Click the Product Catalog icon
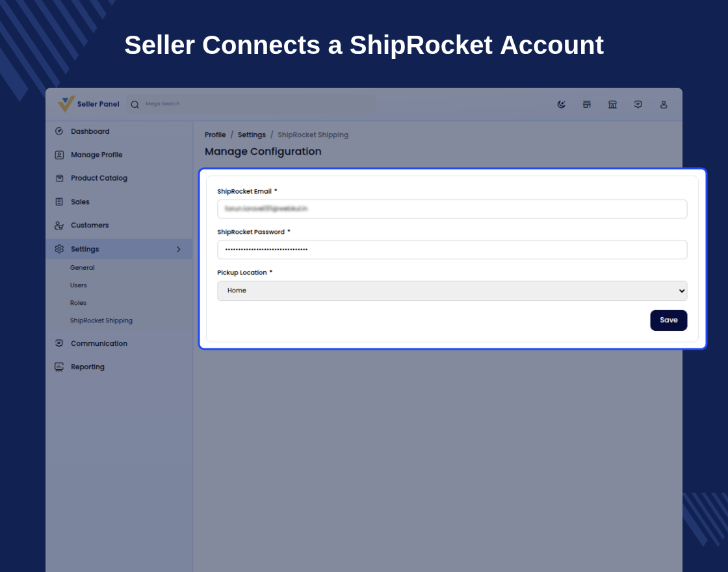This screenshot has width=728, height=572. click(59, 178)
